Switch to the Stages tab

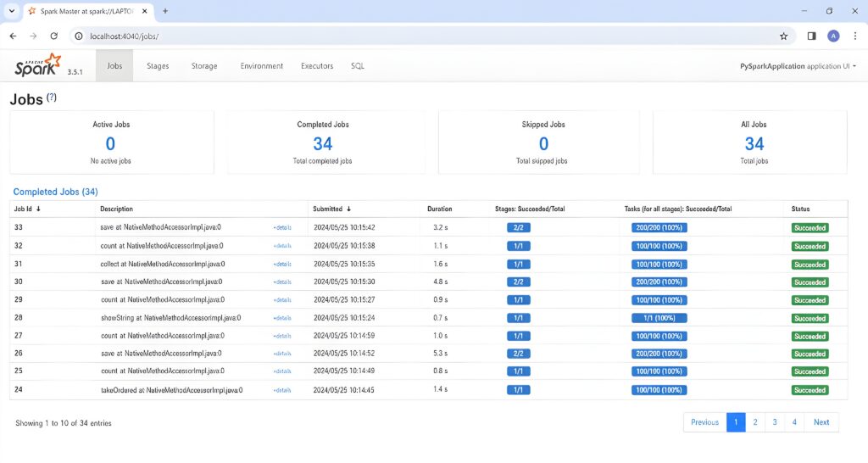click(158, 65)
